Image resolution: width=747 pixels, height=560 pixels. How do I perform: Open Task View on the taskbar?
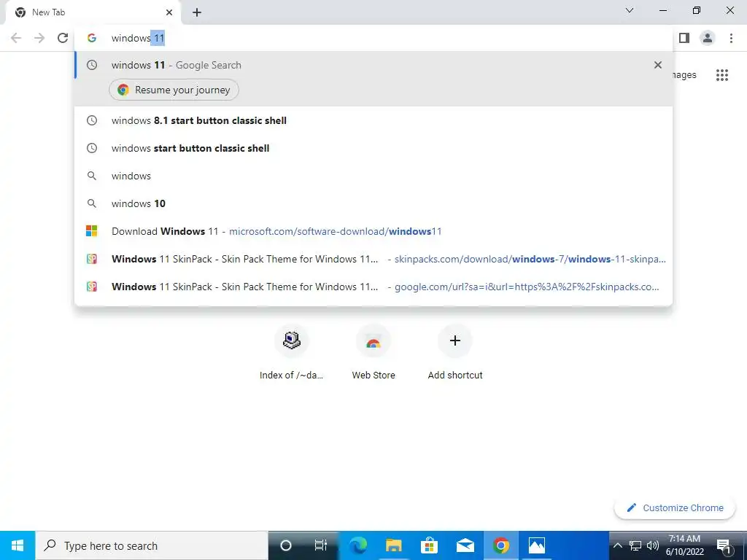[321, 545]
